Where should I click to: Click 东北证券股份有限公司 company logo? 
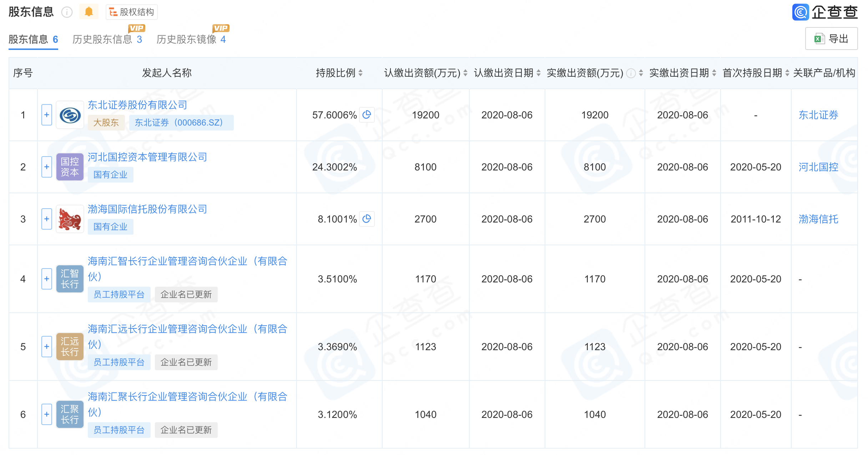pyautogui.click(x=70, y=115)
